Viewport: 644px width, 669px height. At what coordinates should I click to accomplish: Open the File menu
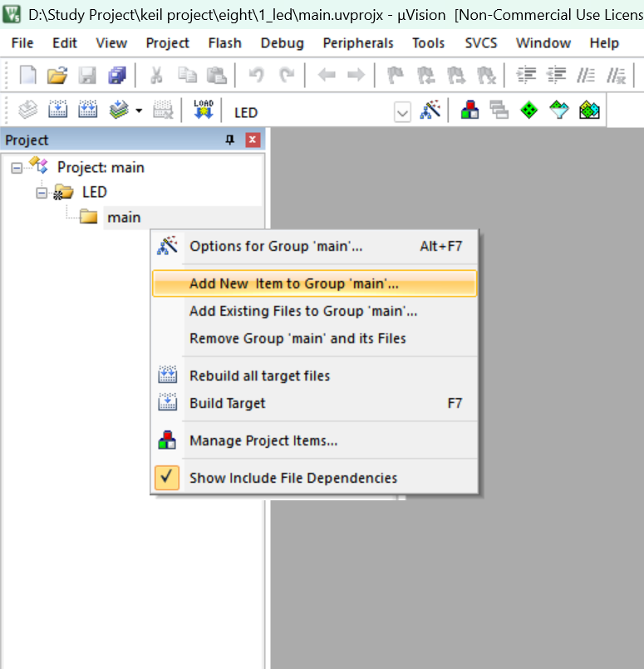click(22, 43)
